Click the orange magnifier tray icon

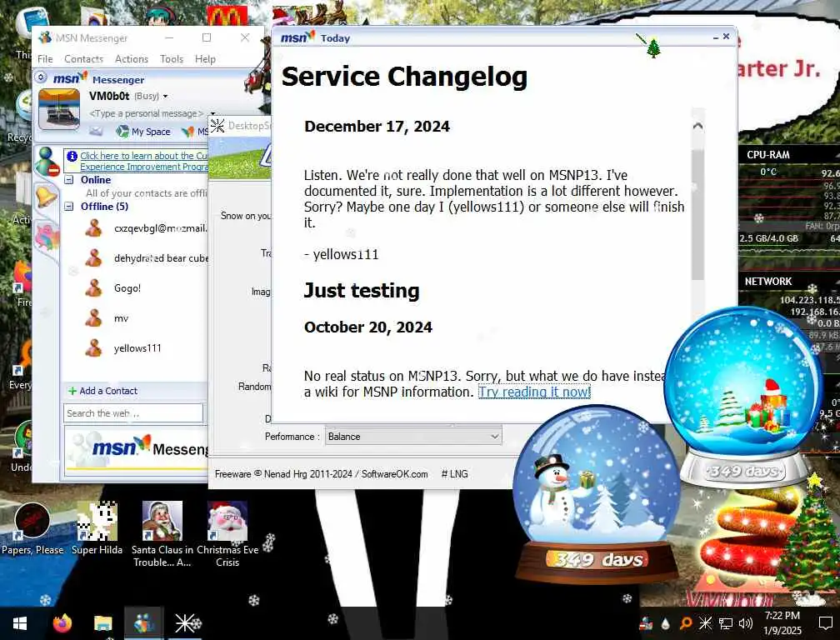[x=685, y=623]
